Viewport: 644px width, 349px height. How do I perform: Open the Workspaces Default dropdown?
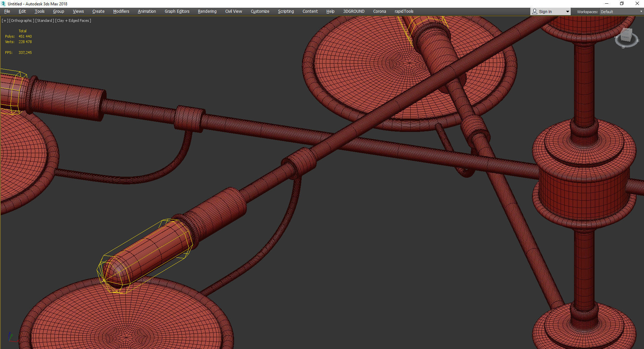[x=621, y=12]
